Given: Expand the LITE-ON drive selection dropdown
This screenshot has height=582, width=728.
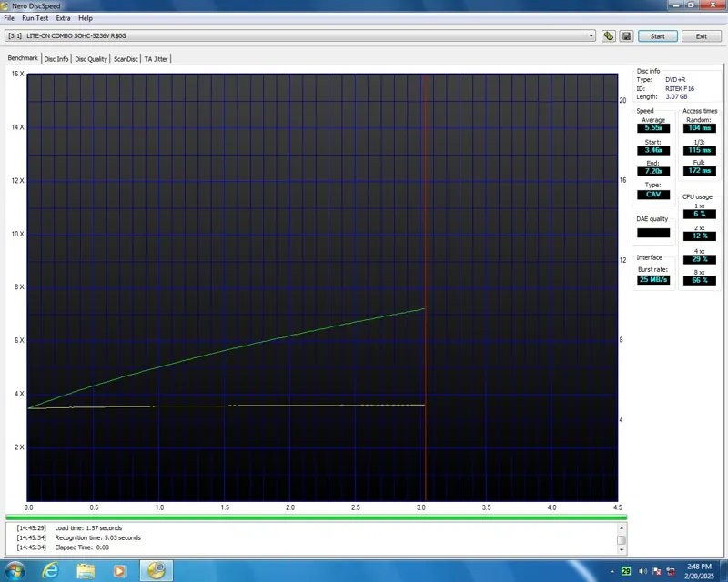Looking at the screenshot, I should click(x=591, y=36).
